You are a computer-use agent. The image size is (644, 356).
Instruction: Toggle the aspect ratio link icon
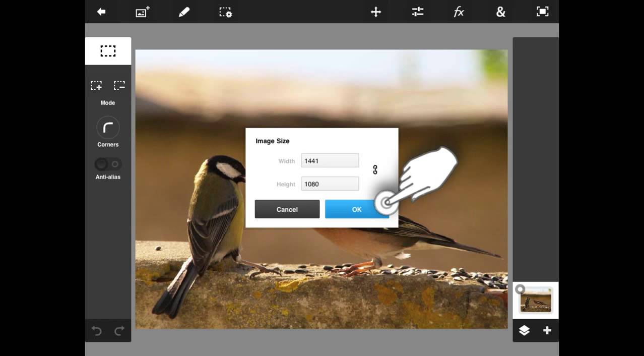[375, 170]
